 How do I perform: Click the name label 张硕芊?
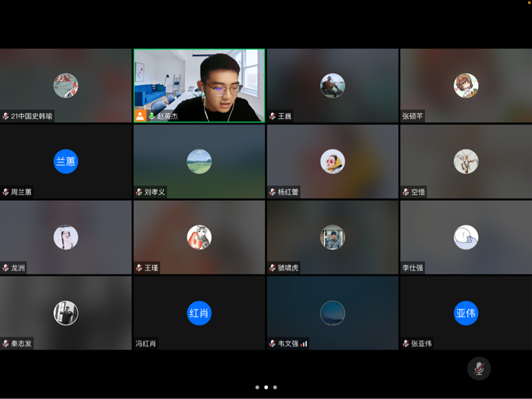(x=413, y=116)
